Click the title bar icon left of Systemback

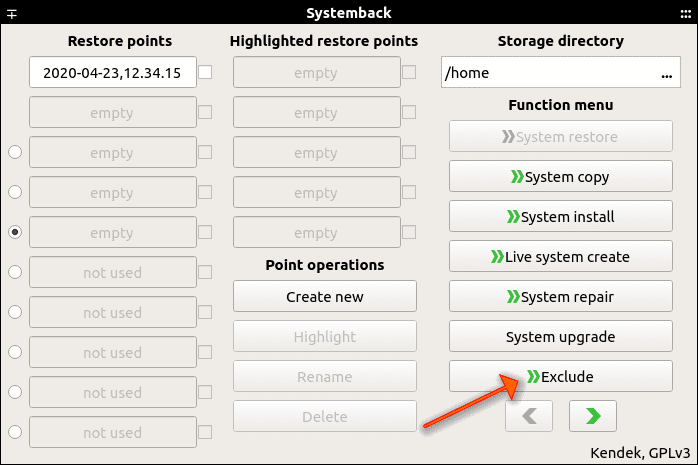click(12, 14)
